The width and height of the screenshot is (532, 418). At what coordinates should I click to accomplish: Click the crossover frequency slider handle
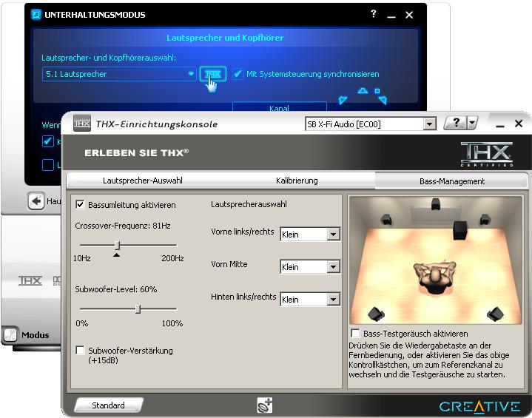coord(117,245)
